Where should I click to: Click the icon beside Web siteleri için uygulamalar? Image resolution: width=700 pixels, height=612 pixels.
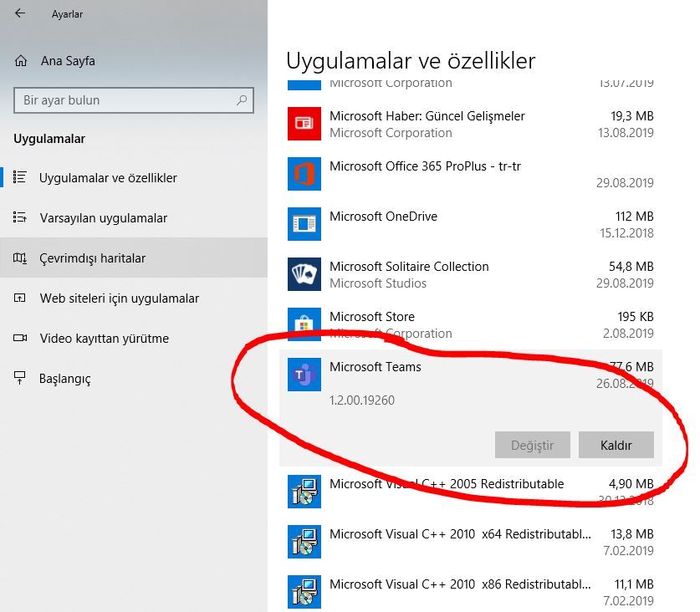(19, 298)
